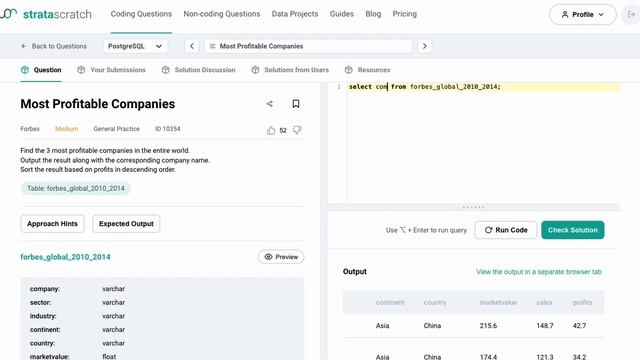Click the marketvalue column header in Output

[x=498, y=302]
